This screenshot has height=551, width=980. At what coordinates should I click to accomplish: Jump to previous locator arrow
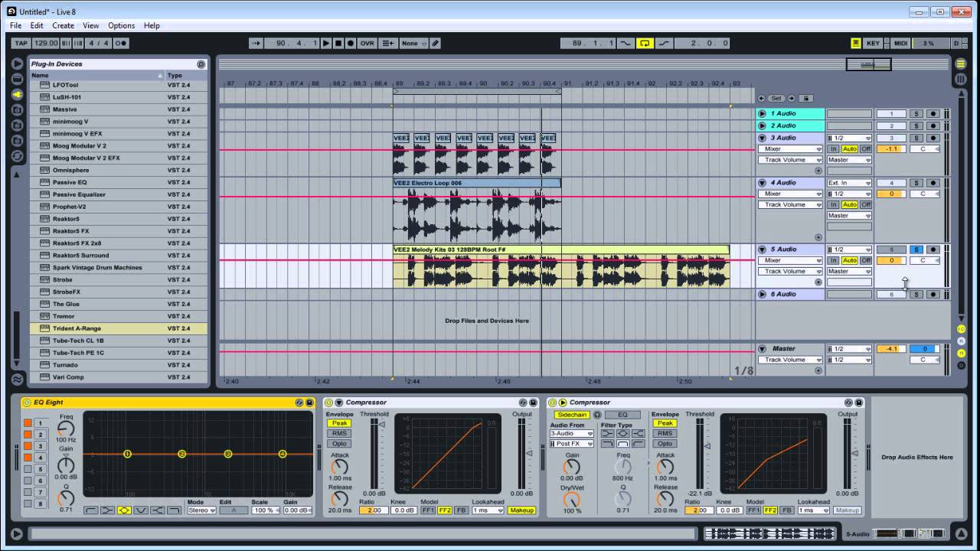point(762,98)
